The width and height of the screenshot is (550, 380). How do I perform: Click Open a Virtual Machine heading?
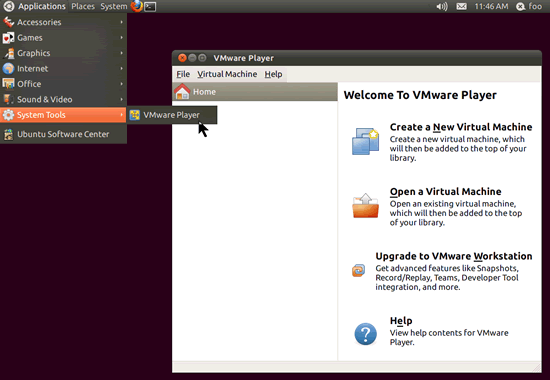(445, 192)
